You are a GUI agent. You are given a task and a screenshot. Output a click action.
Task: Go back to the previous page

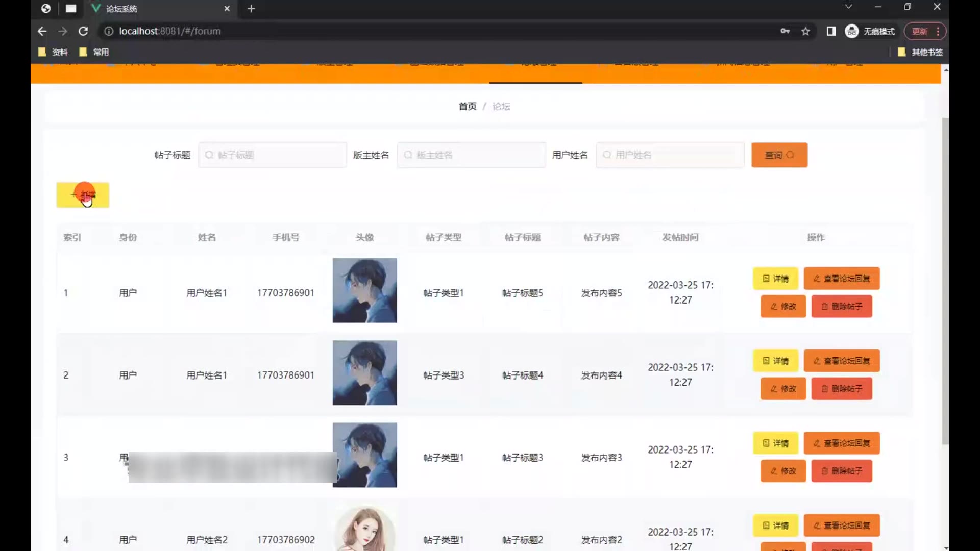pyautogui.click(x=42, y=31)
